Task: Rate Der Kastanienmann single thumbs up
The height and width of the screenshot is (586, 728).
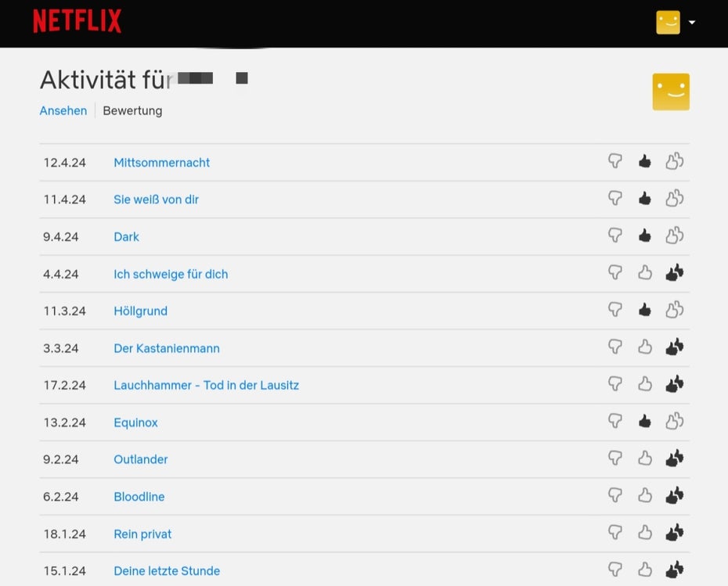Action: pyautogui.click(x=644, y=347)
